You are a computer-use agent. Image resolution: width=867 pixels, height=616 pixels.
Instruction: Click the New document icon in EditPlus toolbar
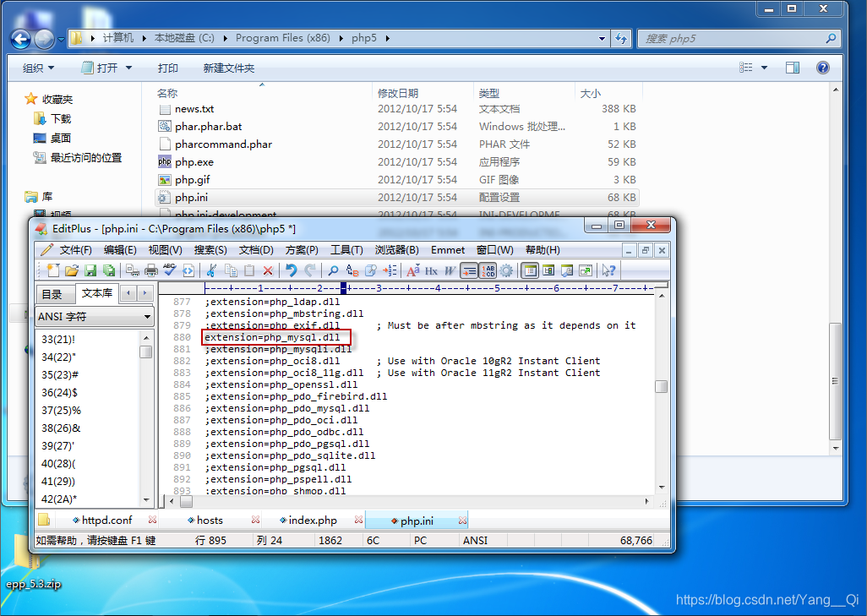click(x=53, y=270)
